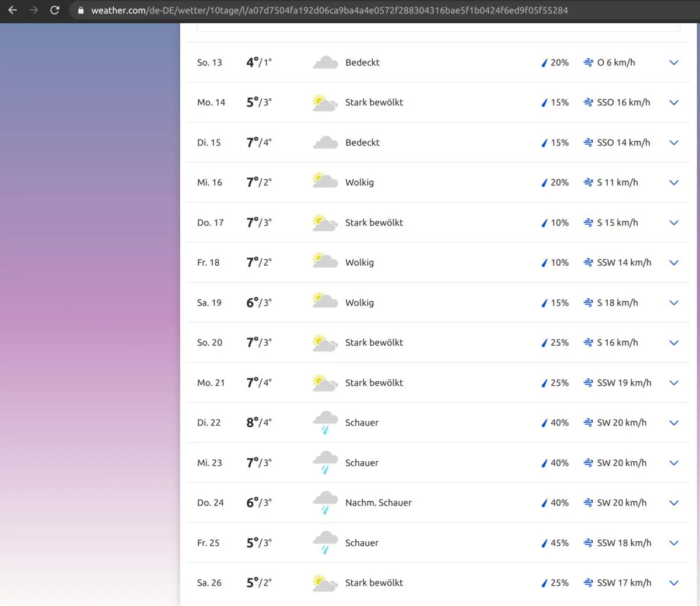Screen dimensions: 700x606
Task: Open the Di. 22 forecast chevron
Action: click(674, 423)
